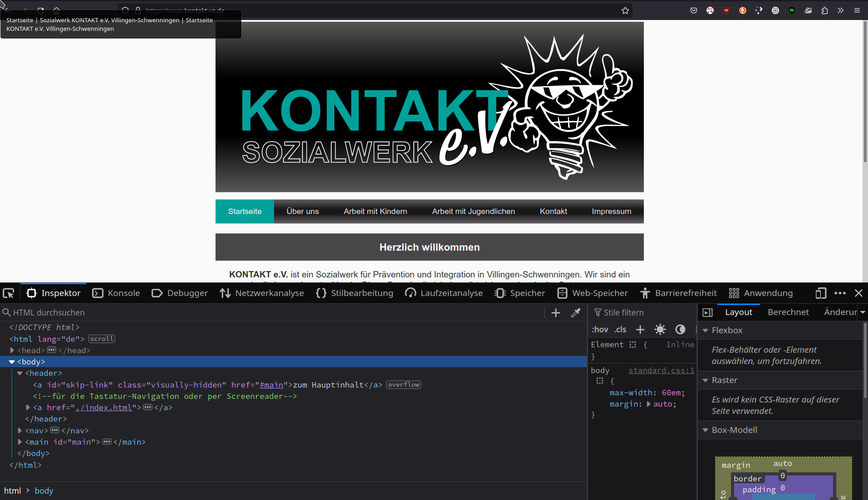
Task: Add a new node with plus icon
Action: coord(555,313)
